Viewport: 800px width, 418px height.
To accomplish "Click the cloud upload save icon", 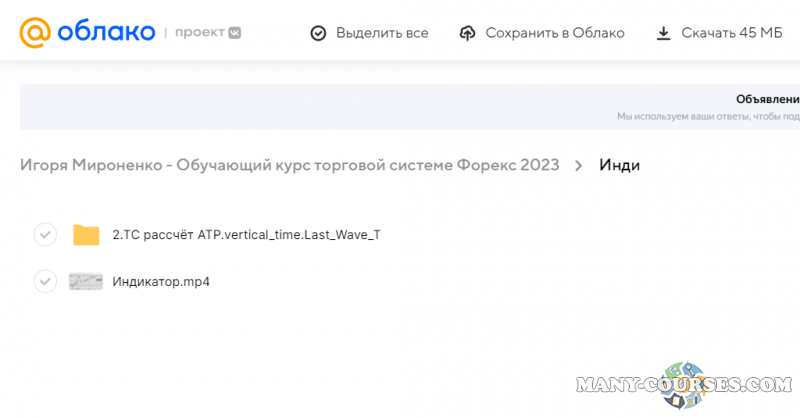I will coord(467,33).
